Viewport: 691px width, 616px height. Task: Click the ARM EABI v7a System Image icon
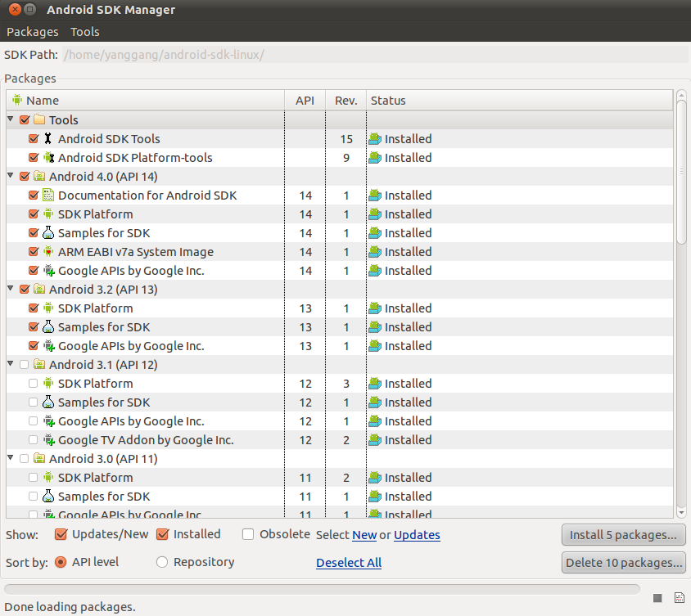click(48, 252)
